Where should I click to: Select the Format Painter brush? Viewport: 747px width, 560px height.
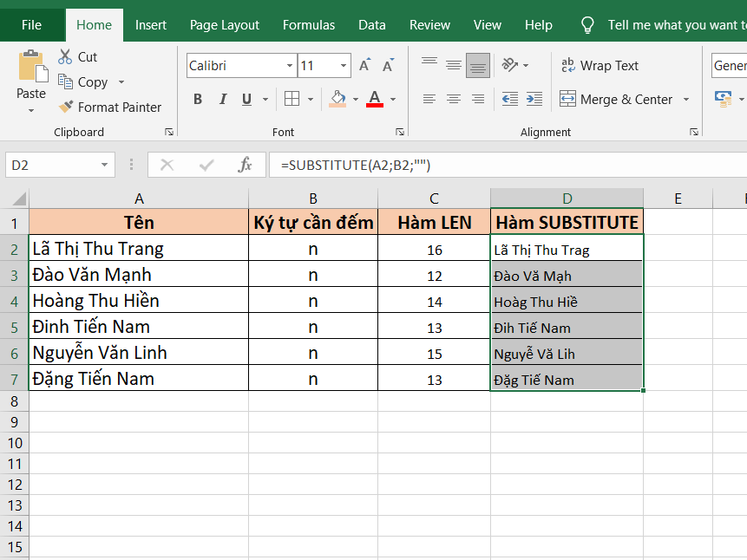pos(66,107)
